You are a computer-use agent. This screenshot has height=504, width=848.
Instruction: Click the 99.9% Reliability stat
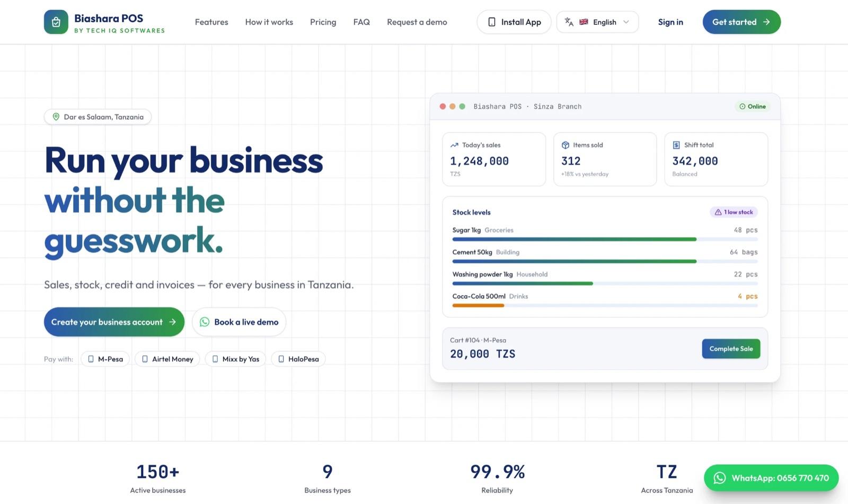(497, 479)
